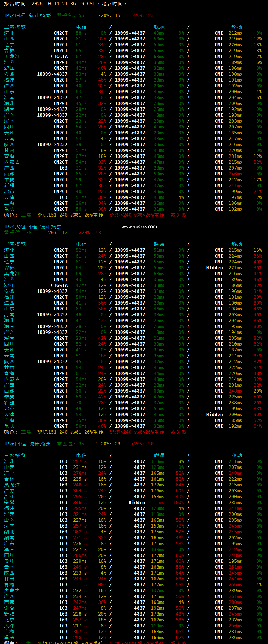Click the '1-20%: 12' statistic
Image resolution: width=268 pixels, height=644 pixels.
pyautogui.click(x=55, y=233)
